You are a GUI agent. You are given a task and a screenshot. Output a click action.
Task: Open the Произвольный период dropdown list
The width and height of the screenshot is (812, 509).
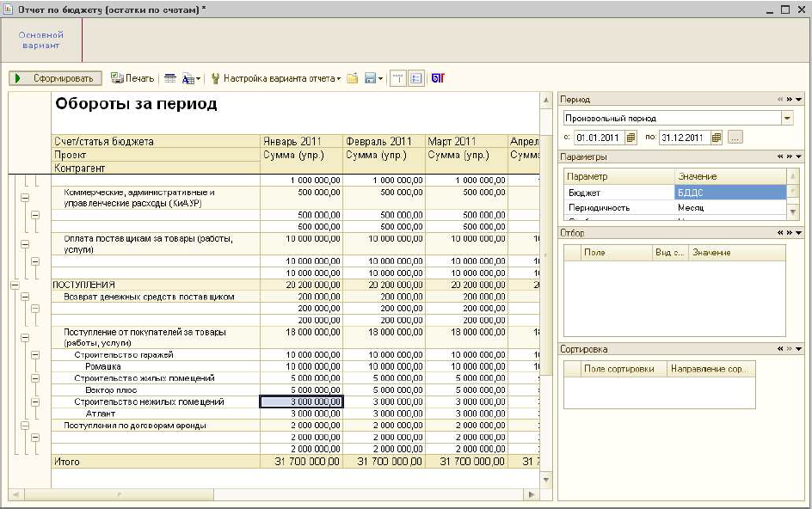(x=787, y=118)
